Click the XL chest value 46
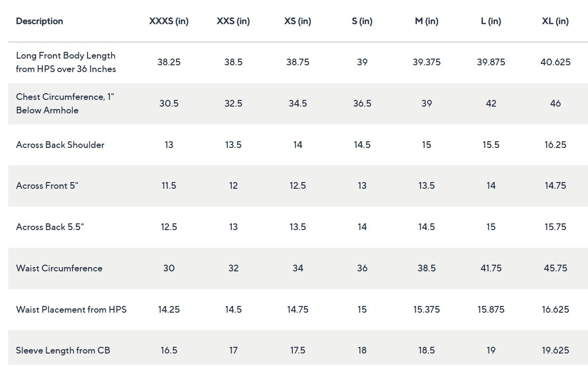The height and width of the screenshot is (366, 588). 555,103
